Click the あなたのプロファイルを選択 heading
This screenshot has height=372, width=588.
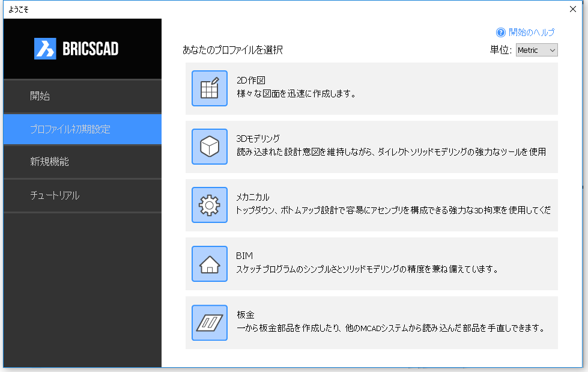232,50
